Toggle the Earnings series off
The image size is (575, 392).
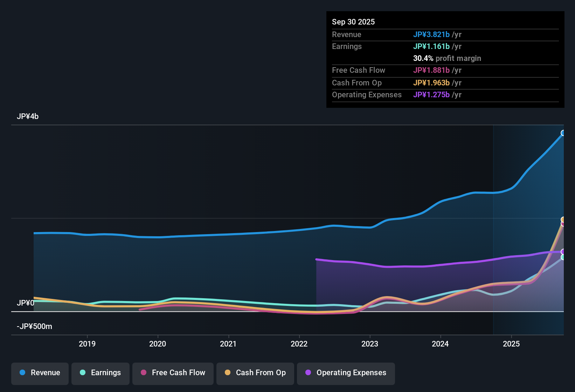pos(100,373)
